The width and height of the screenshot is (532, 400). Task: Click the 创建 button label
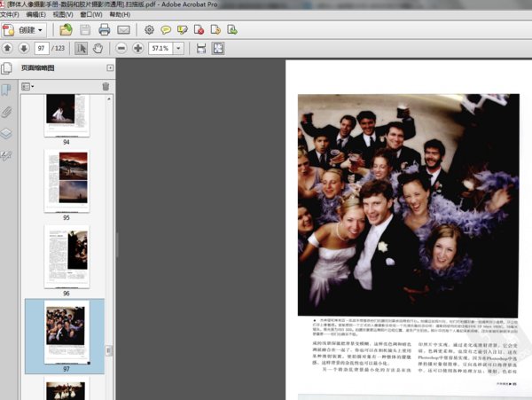point(27,30)
